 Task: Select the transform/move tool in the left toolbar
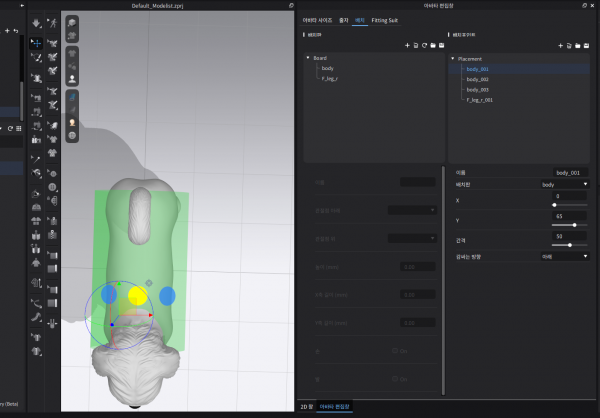tap(37, 43)
